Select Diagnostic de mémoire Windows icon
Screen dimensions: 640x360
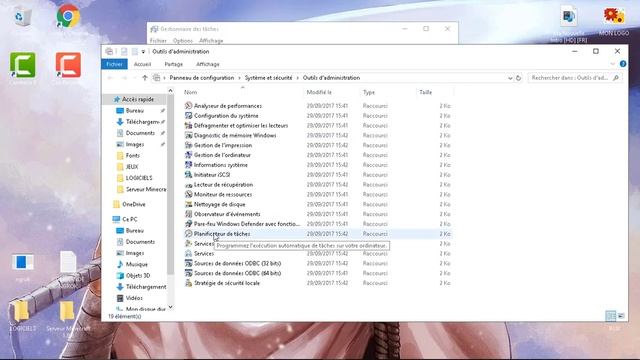[188, 135]
